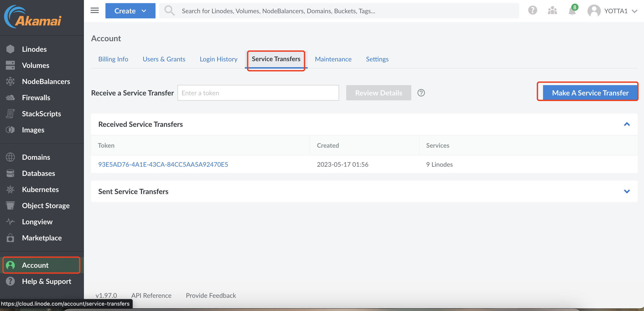Click the help tooltip icon beside Review Details

[x=421, y=93]
